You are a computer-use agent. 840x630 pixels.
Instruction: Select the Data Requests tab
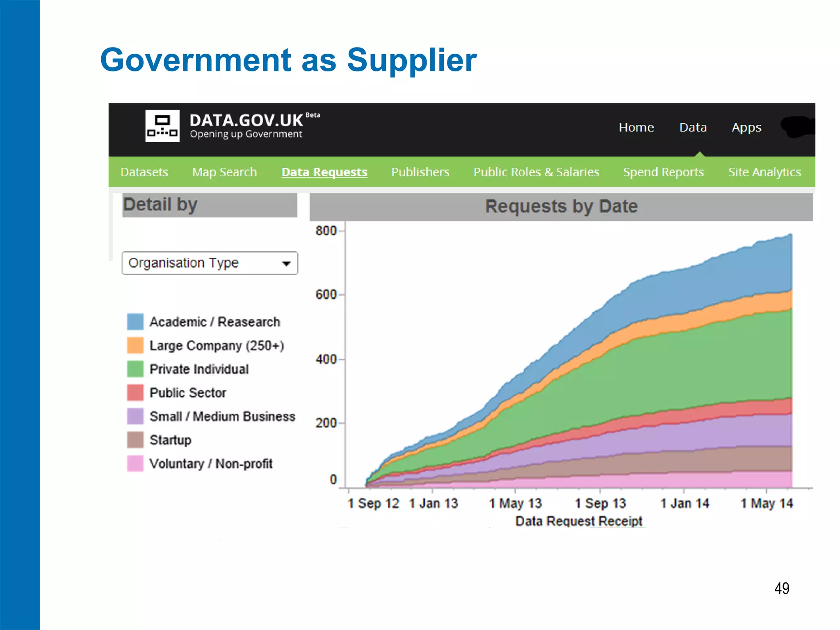pos(324,172)
